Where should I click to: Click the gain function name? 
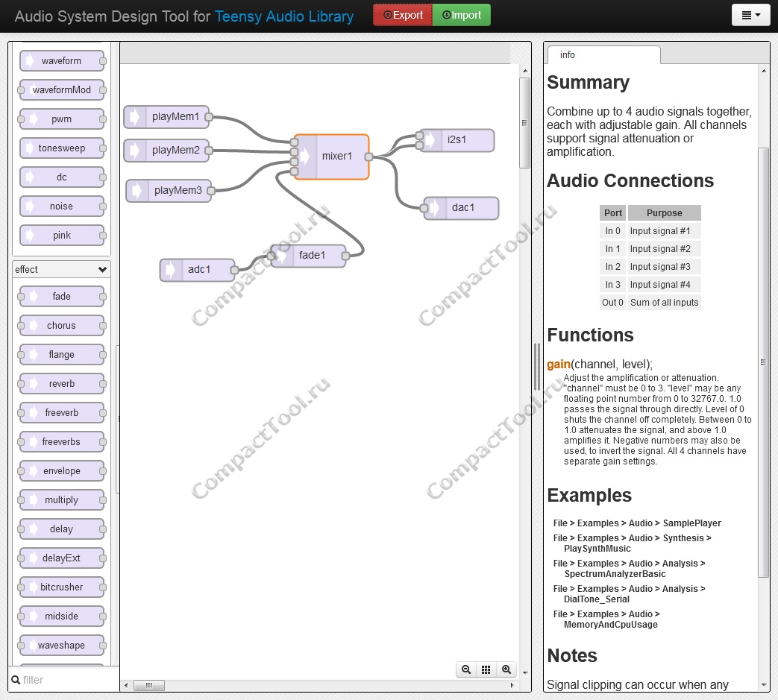pyautogui.click(x=559, y=365)
